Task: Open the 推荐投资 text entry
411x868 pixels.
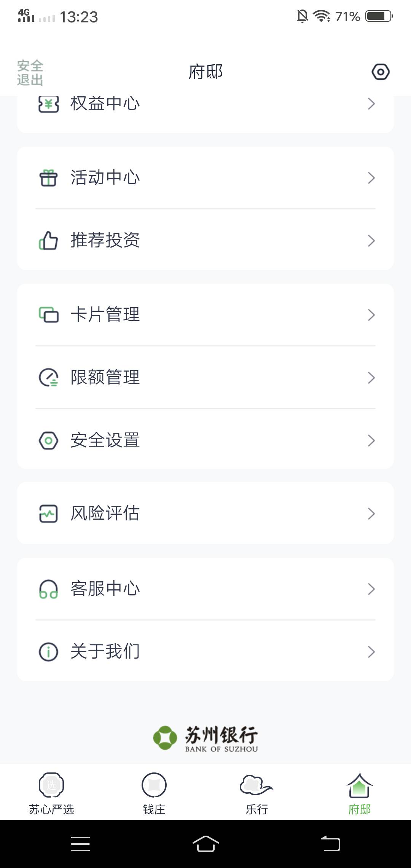Action: click(x=105, y=241)
